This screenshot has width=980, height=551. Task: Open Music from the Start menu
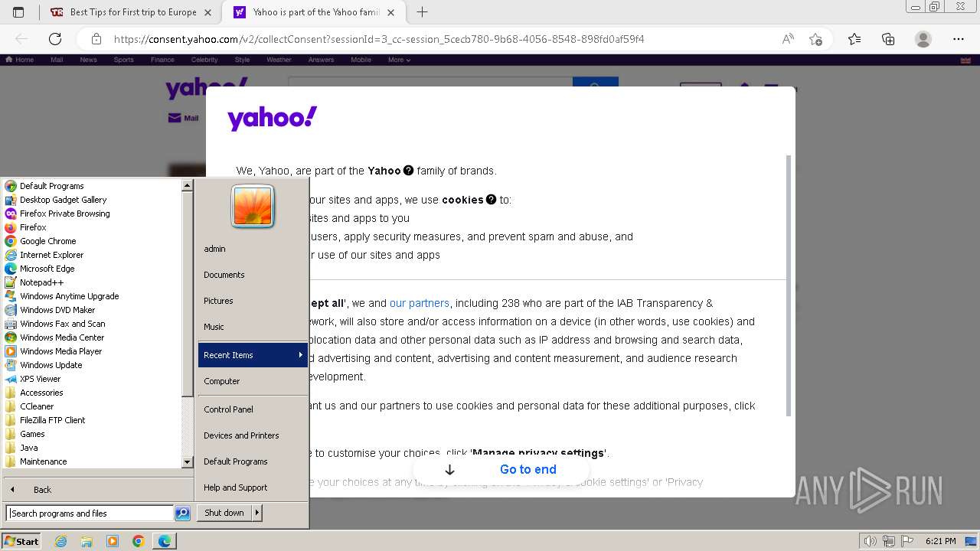[253, 327]
